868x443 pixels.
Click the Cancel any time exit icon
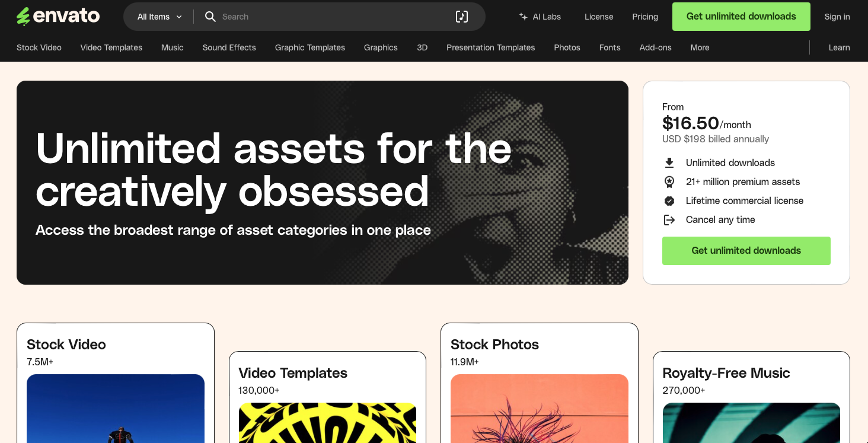coord(669,219)
